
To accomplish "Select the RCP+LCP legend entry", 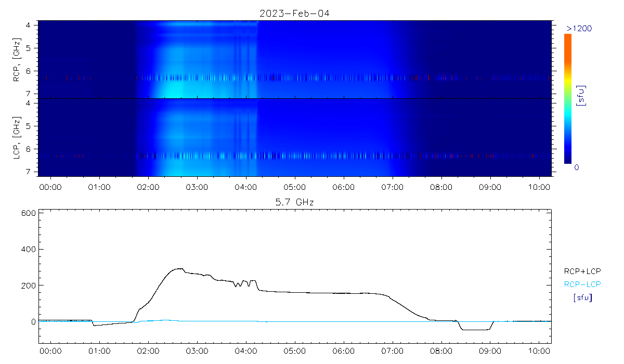I will click(x=582, y=271).
